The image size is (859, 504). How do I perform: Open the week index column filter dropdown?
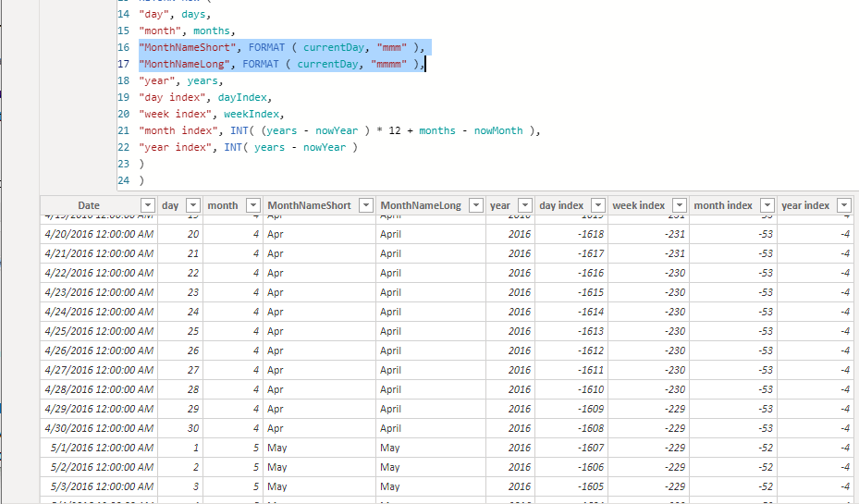pos(680,205)
